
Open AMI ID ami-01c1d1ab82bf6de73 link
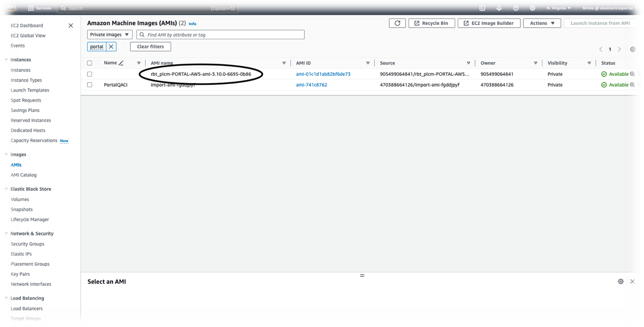tap(323, 74)
